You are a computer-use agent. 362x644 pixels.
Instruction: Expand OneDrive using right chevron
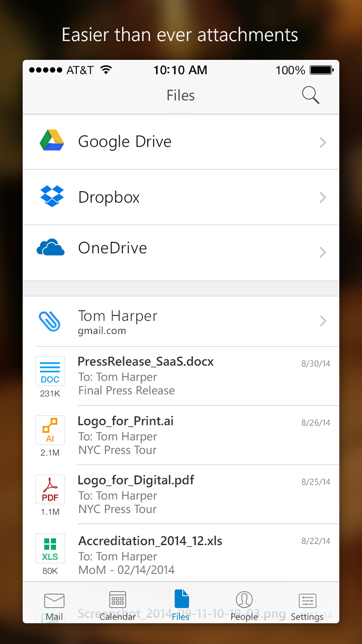tap(323, 252)
